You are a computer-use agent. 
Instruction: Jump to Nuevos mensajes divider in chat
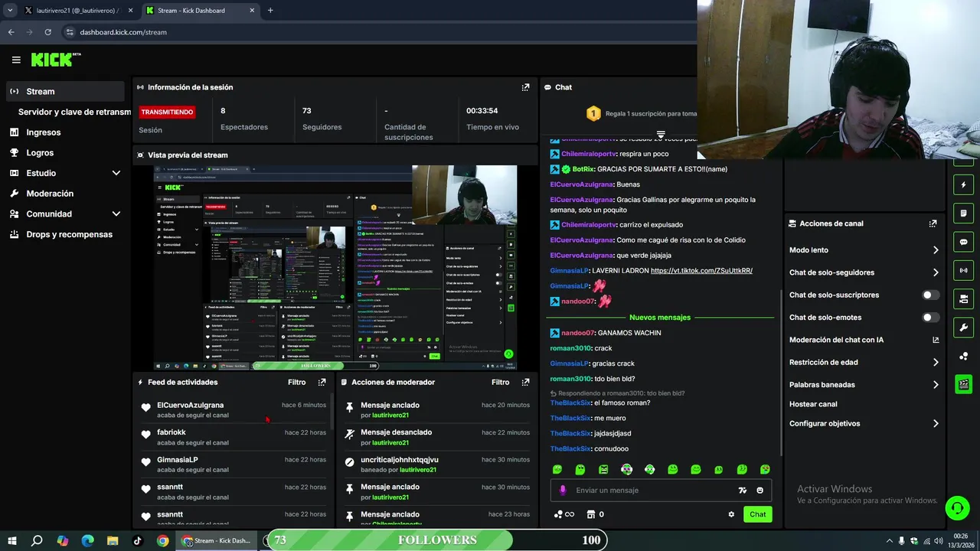[x=660, y=318]
